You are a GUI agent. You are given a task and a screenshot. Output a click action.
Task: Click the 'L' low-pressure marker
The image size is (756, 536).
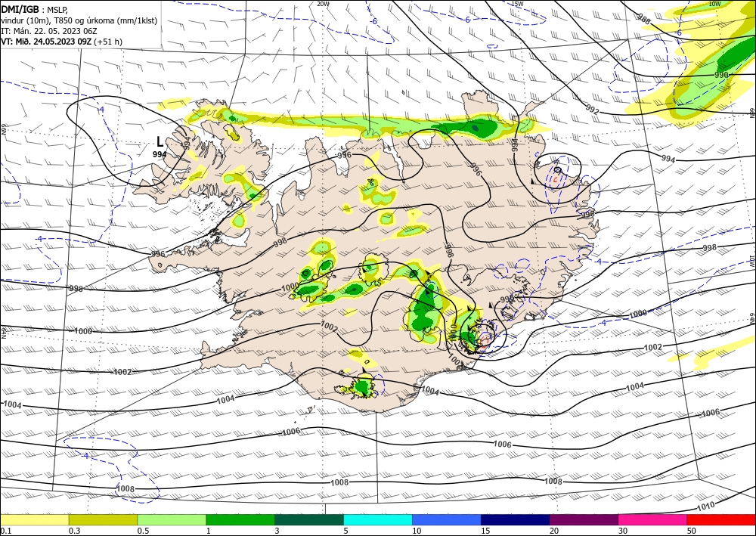(x=160, y=141)
